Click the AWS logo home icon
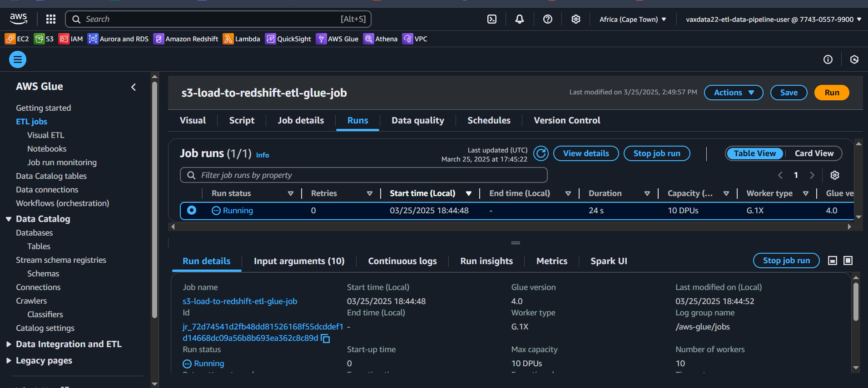 (x=18, y=19)
